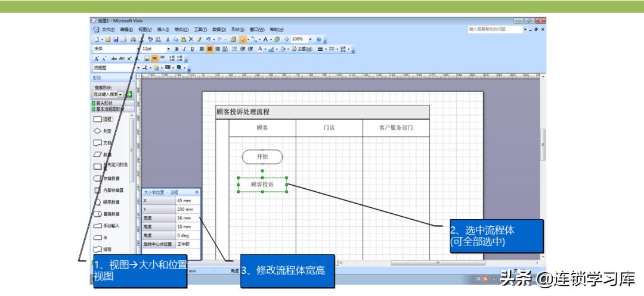Open the line pattern dropdown
The height and width of the screenshot is (296, 644).
point(337,49)
